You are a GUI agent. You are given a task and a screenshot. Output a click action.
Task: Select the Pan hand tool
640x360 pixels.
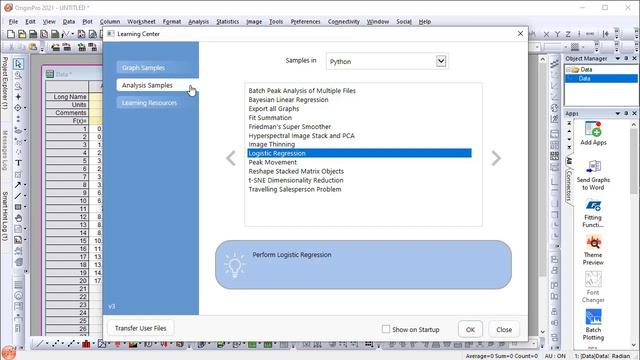point(18,218)
